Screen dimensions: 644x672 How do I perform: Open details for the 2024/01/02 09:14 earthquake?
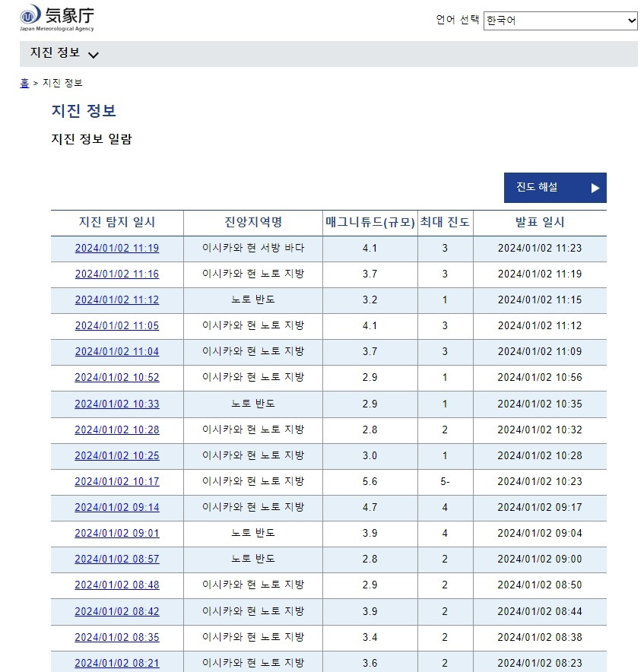click(116, 507)
